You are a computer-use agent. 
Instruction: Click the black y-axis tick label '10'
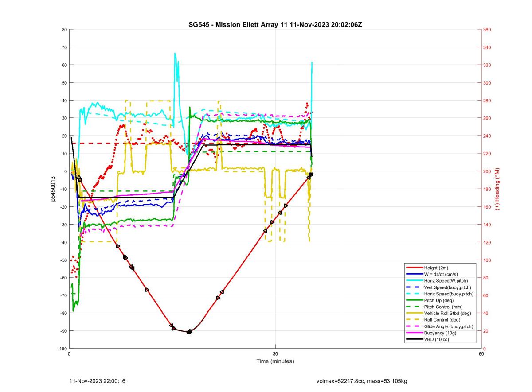64,154
